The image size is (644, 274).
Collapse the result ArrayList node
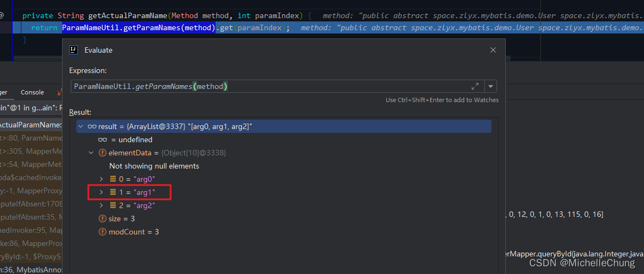click(x=81, y=127)
